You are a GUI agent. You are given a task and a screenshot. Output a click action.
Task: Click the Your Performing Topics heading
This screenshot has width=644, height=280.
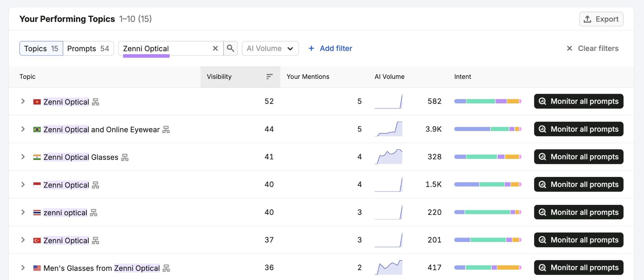tap(67, 19)
